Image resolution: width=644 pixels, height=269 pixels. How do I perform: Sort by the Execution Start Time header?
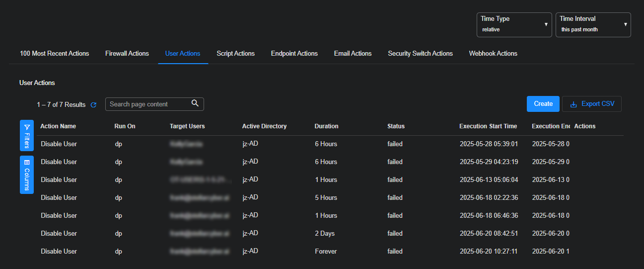point(488,126)
